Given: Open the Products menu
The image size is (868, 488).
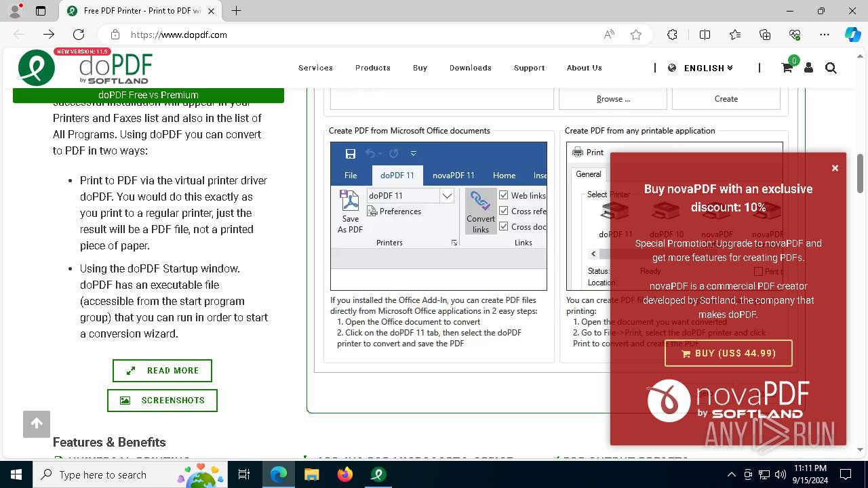Looking at the screenshot, I should click(x=373, y=68).
